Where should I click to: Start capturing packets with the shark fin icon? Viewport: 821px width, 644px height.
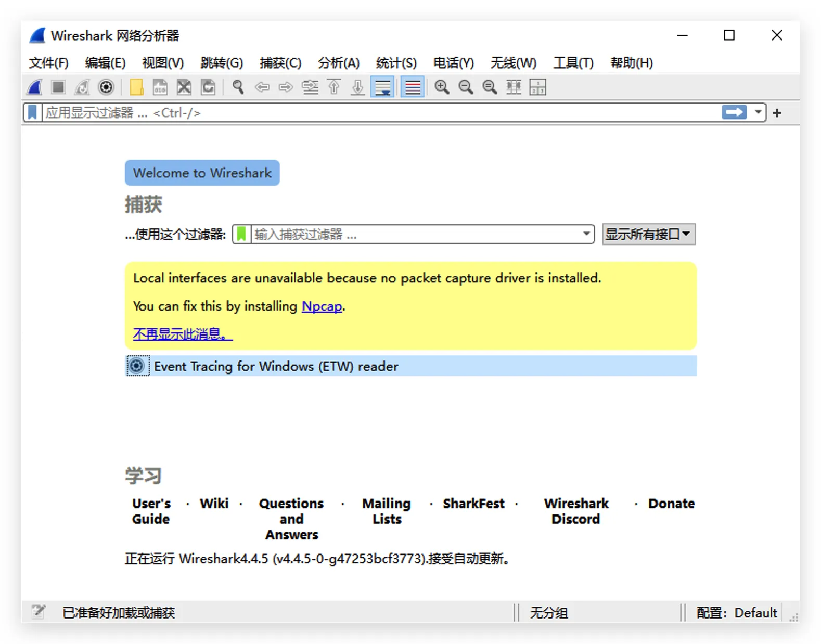(35, 87)
